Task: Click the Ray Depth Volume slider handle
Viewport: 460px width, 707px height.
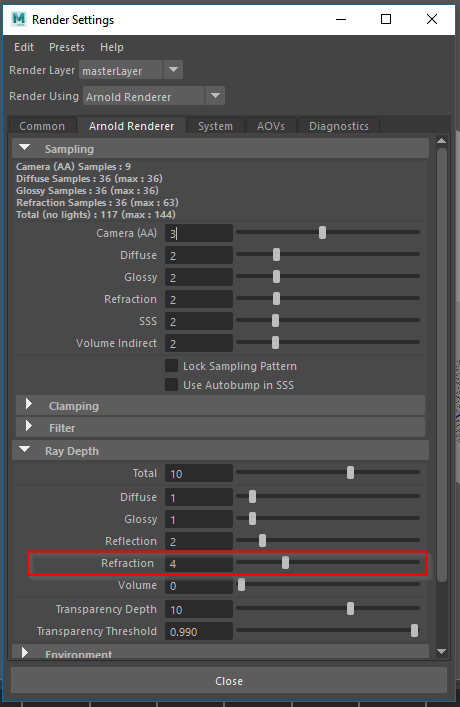Action: point(242,584)
